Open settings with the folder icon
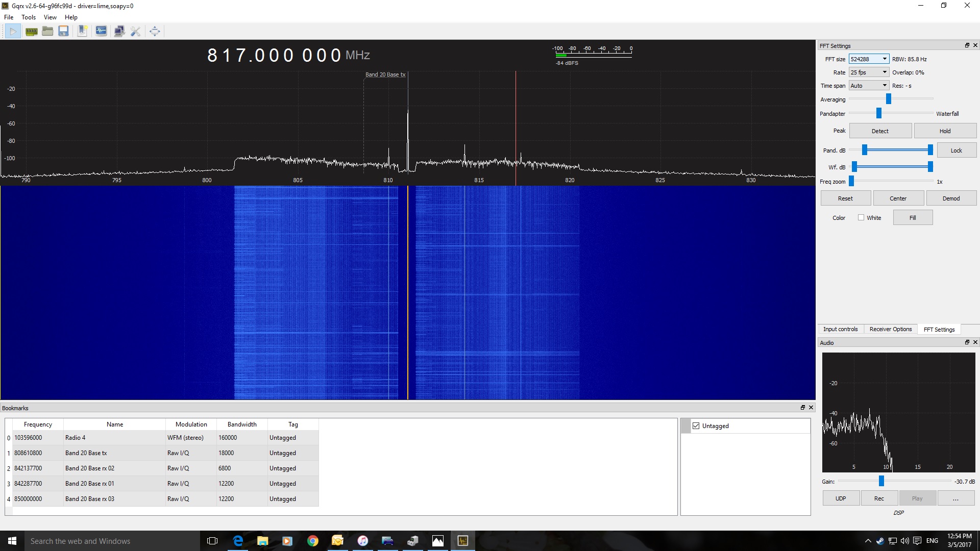The width and height of the screenshot is (980, 551). point(47,31)
